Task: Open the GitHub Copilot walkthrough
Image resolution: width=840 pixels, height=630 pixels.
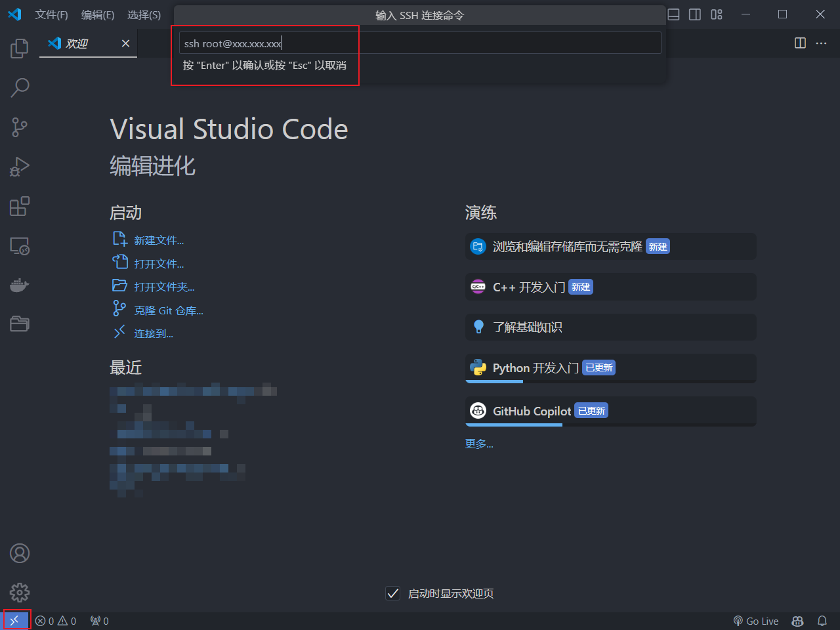Action: 611,411
